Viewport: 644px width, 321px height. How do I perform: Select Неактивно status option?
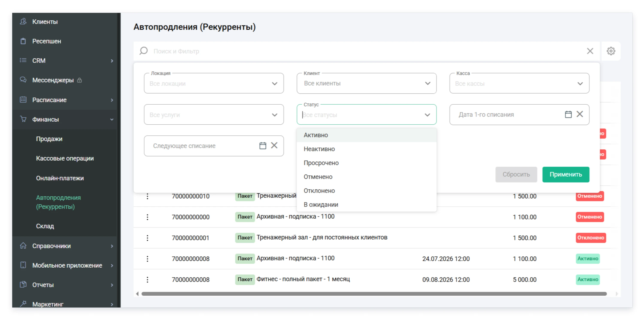pos(366,149)
